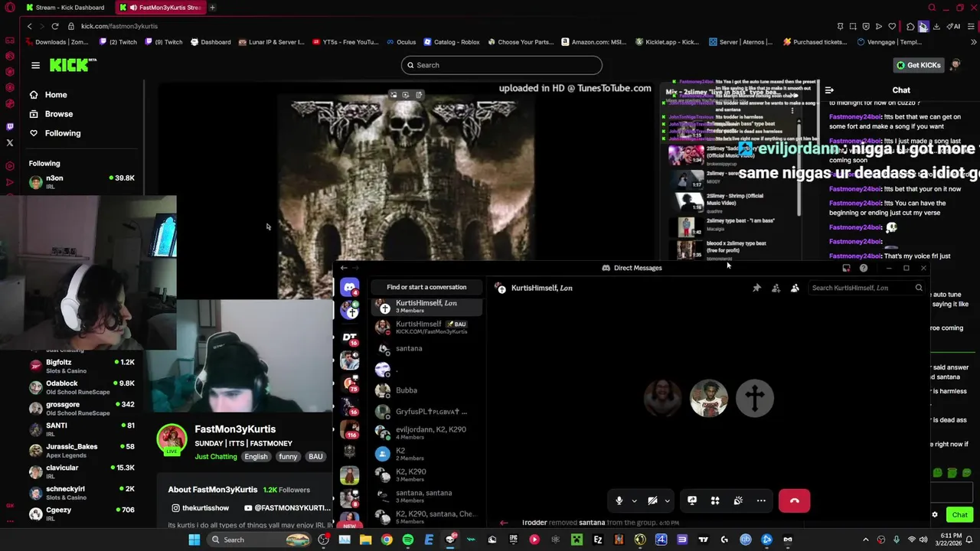This screenshot has width=980, height=551.
Task: Start an activity in Discord call
Action: [715, 500]
